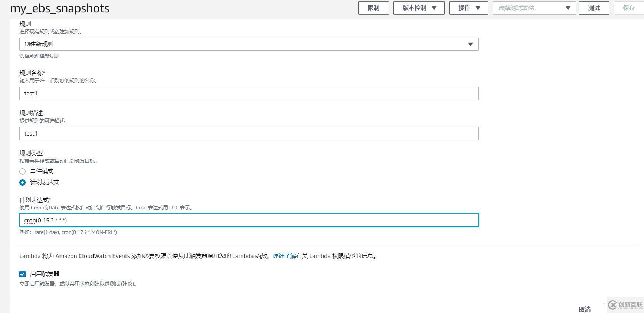Open the 操作 dropdown menu
The width and height of the screenshot is (644, 313).
[x=468, y=8]
